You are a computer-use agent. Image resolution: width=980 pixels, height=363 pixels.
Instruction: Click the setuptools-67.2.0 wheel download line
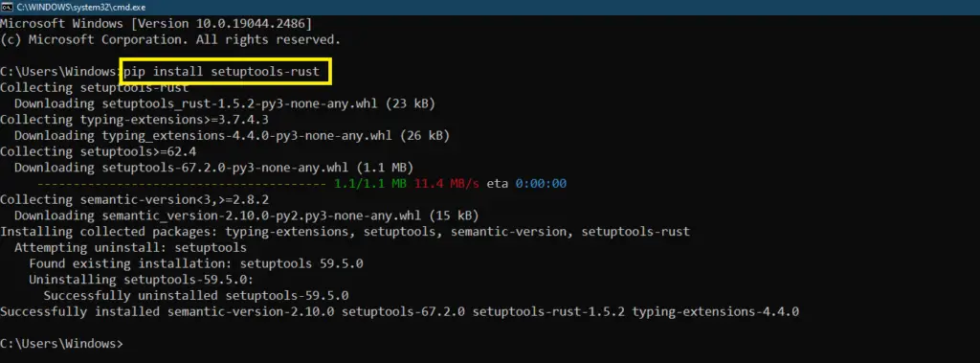click(213, 168)
